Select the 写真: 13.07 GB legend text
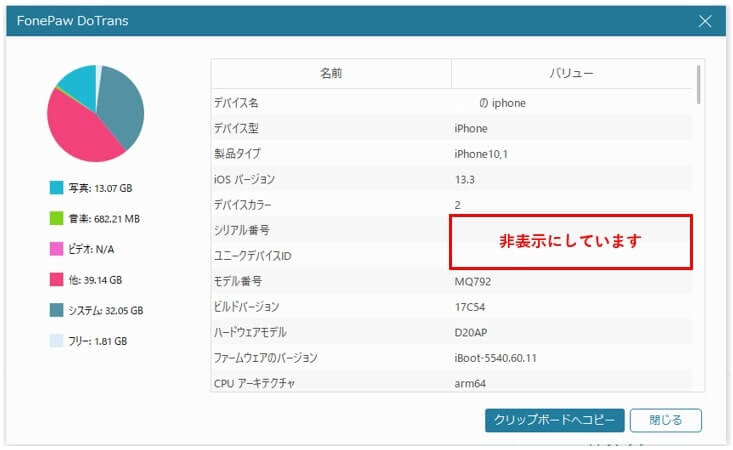 coord(101,188)
